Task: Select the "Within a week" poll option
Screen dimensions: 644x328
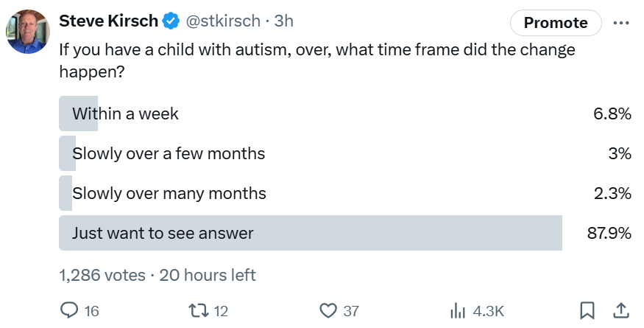Action: pos(125,114)
